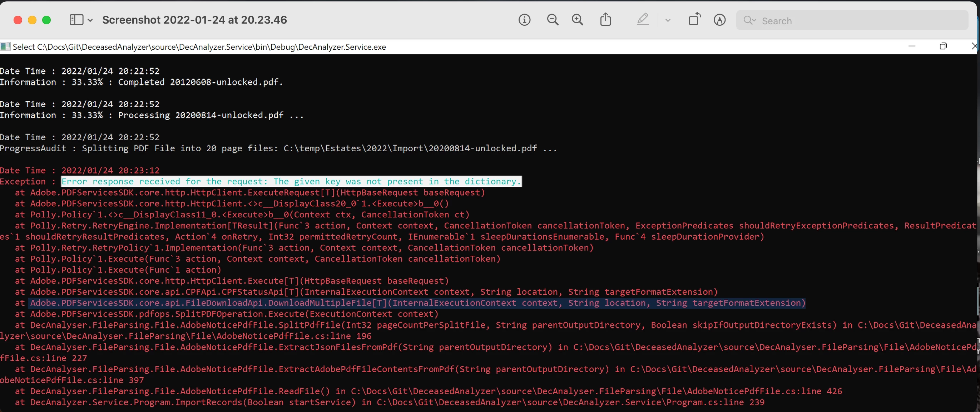The width and height of the screenshot is (980, 412).
Task: Click the 'Screenshot 2022-01-24 at 20.23.46' window title
Action: 194,20
